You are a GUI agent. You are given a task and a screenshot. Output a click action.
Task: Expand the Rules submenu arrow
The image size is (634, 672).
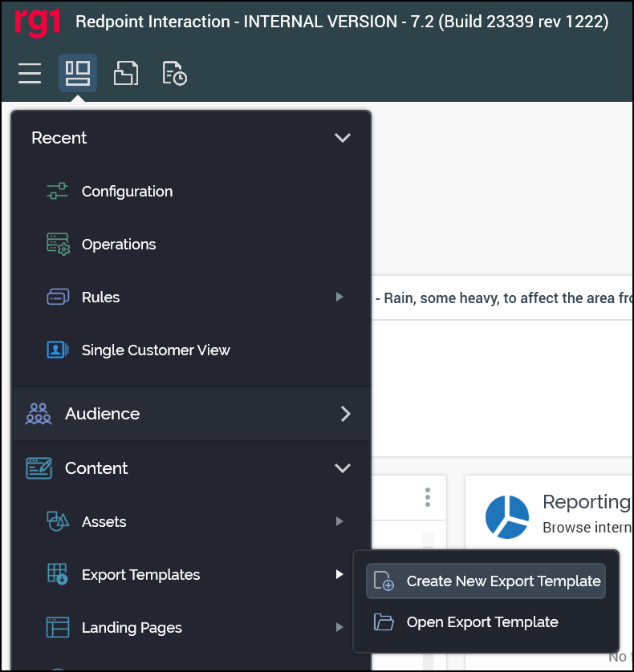[x=339, y=298]
